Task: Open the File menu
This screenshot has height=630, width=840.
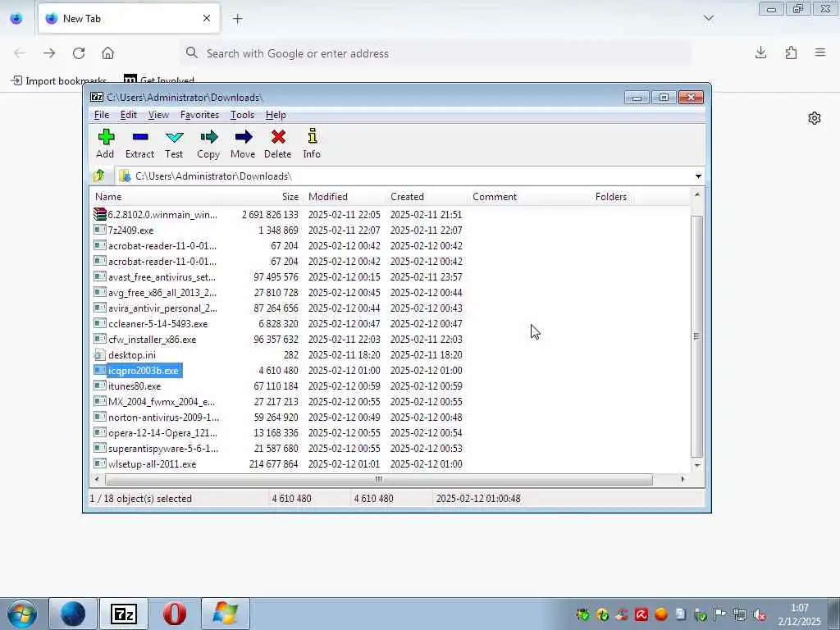Action: point(102,115)
